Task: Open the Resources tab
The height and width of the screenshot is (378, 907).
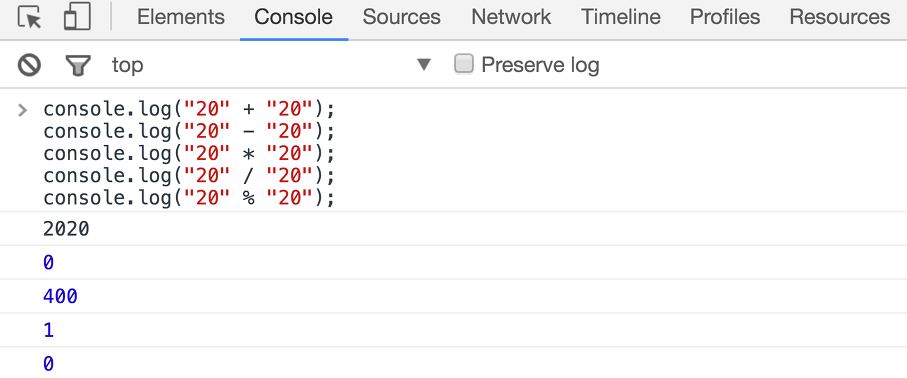Action: click(839, 17)
